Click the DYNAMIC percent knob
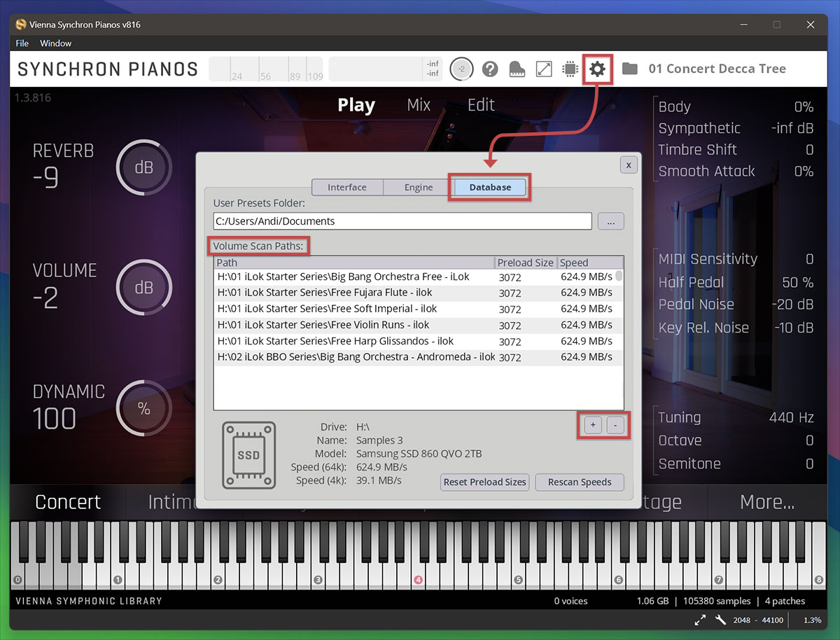 pyautogui.click(x=144, y=409)
